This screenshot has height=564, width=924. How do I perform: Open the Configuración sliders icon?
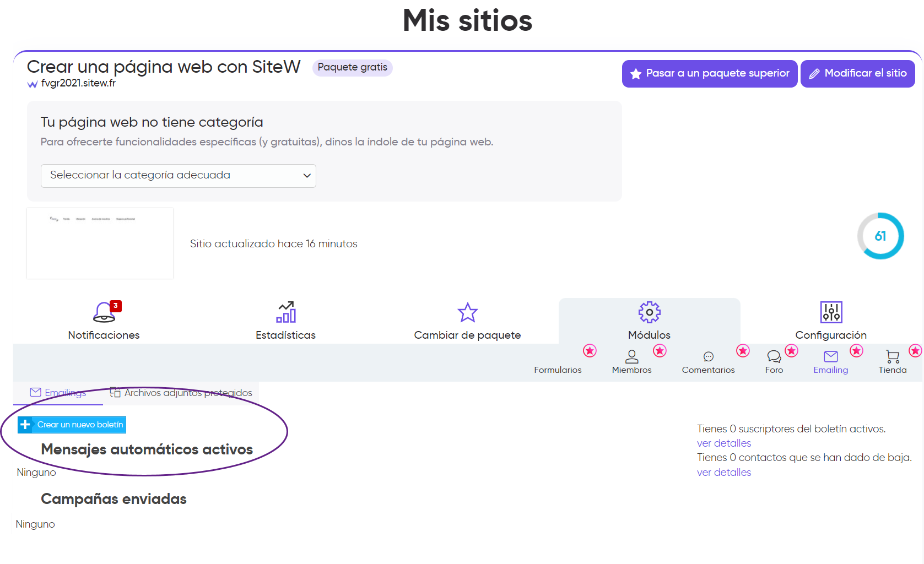click(x=831, y=312)
